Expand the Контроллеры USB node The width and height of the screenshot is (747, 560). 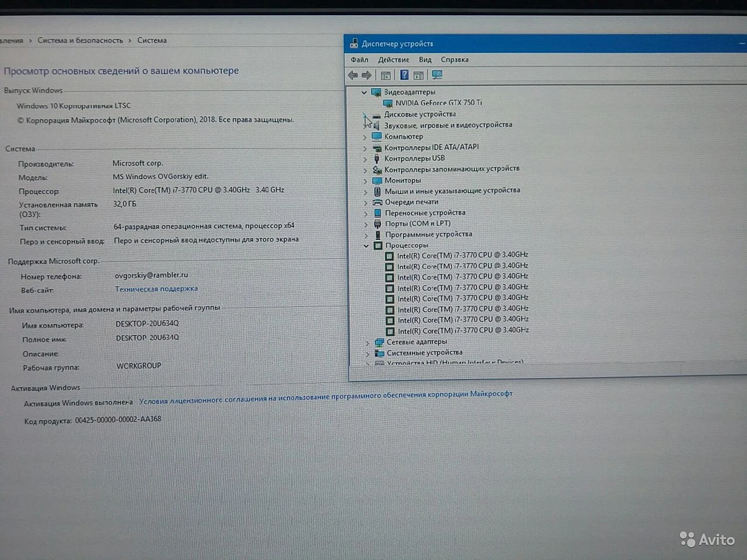click(x=365, y=159)
